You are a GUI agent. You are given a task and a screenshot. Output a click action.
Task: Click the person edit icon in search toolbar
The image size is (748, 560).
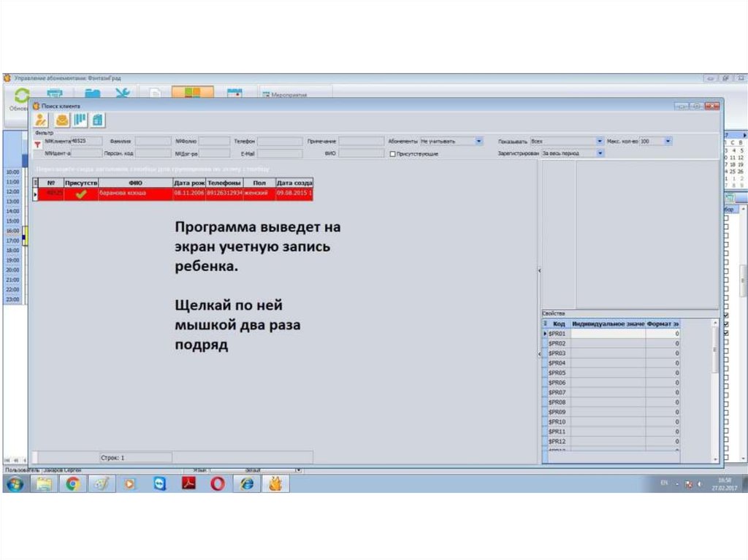pyautogui.click(x=41, y=120)
